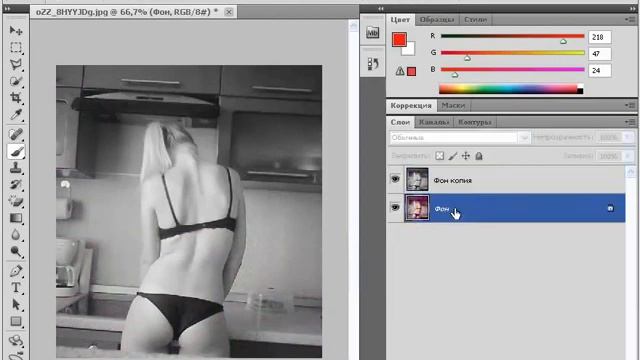Open the Color panel options menu
This screenshot has width=640, height=360.
(x=631, y=19)
